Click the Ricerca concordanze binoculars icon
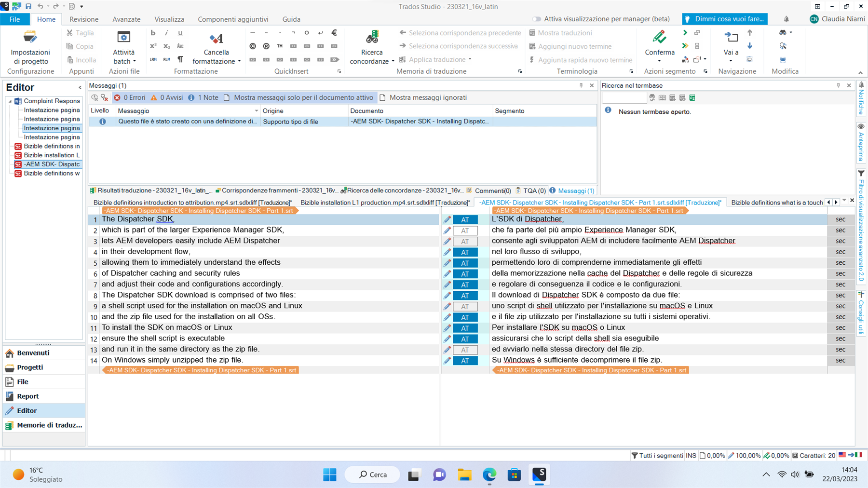 (372, 38)
